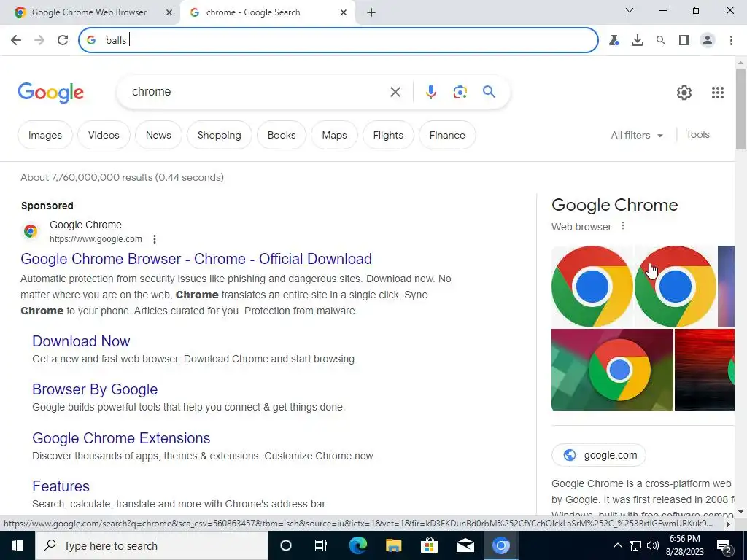Click the network icon in system tray
Viewport: 747px width, 560px height.
[x=635, y=545]
